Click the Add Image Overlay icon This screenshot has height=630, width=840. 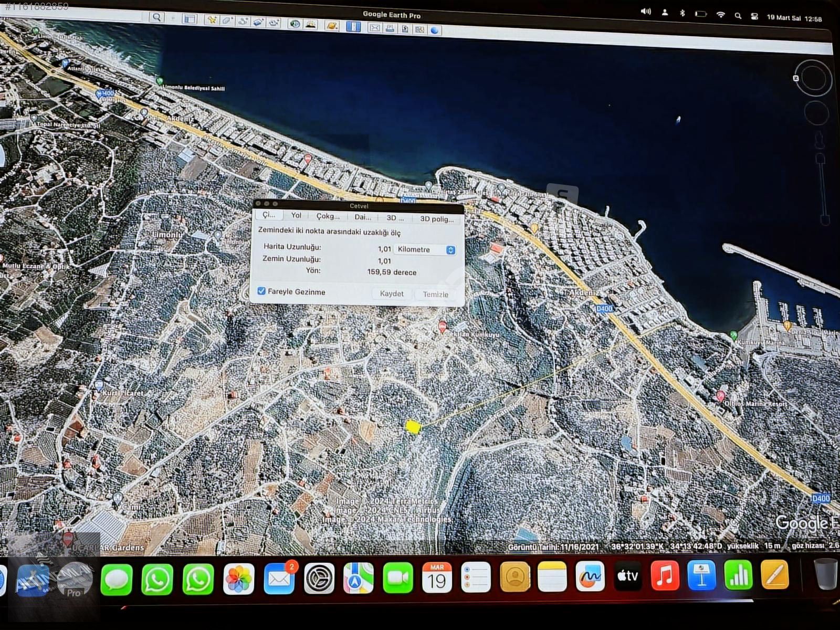tap(258, 22)
